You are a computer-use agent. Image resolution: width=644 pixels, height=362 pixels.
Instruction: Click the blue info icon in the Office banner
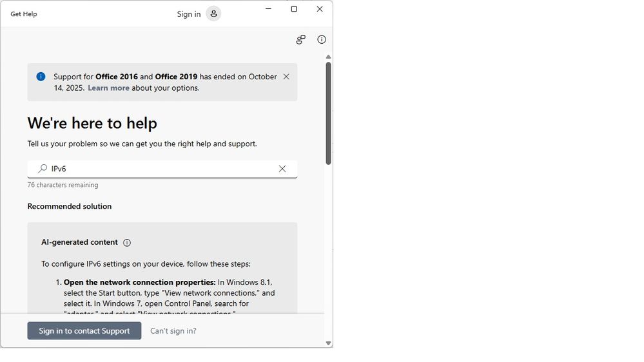(41, 77)
